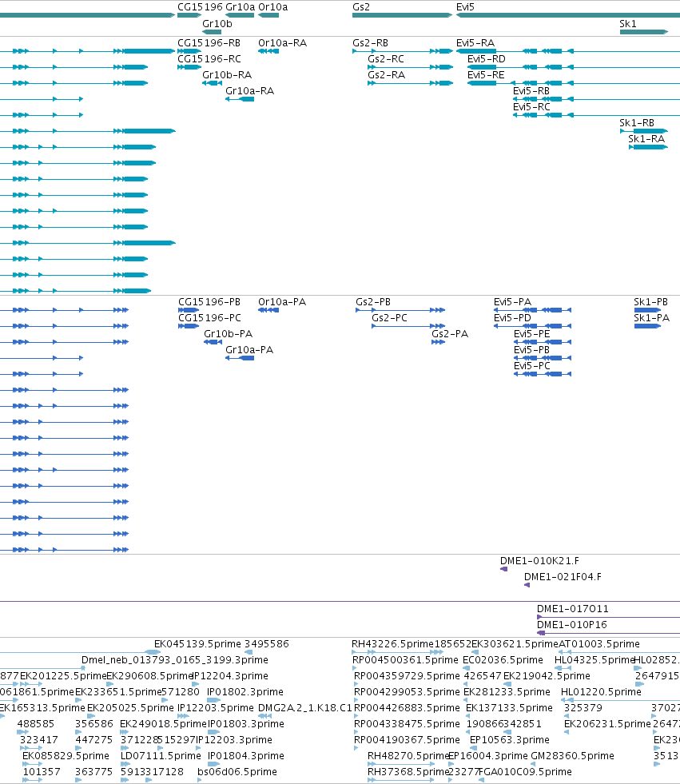
Task: Click the Evi5-PE protein label
Action: (x=531, y=334)
